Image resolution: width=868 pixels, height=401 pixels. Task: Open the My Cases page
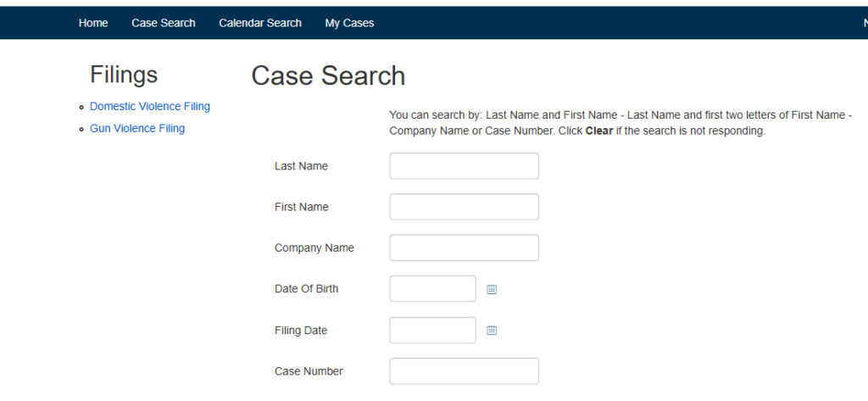coord(349,23)
